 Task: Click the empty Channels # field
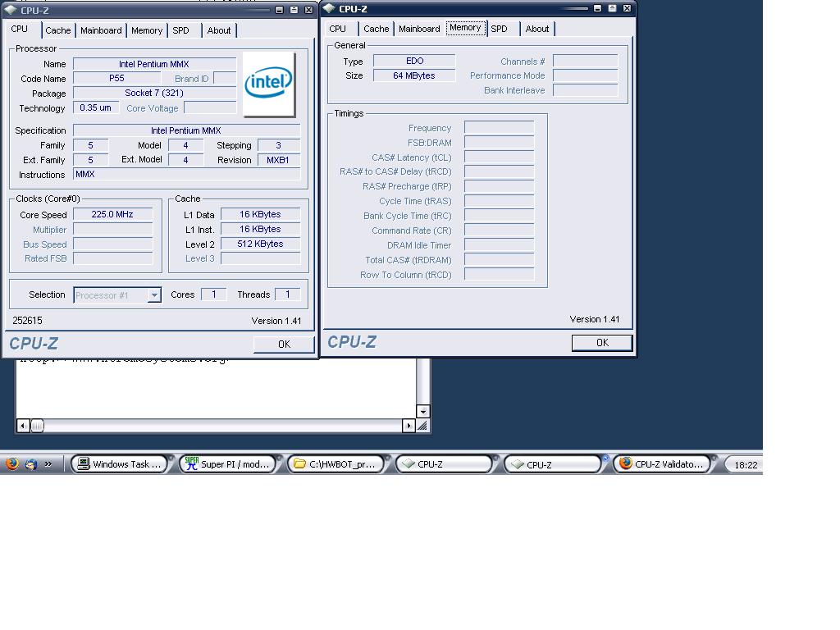click(x=586, y=61)
